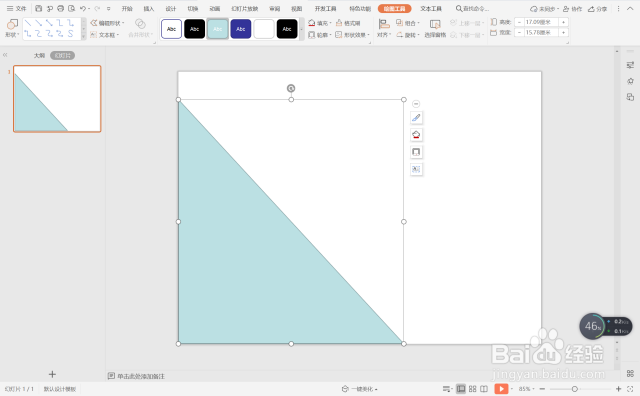
Task: Click the floating shape fill icon
Action: click(x=416, y=135)
